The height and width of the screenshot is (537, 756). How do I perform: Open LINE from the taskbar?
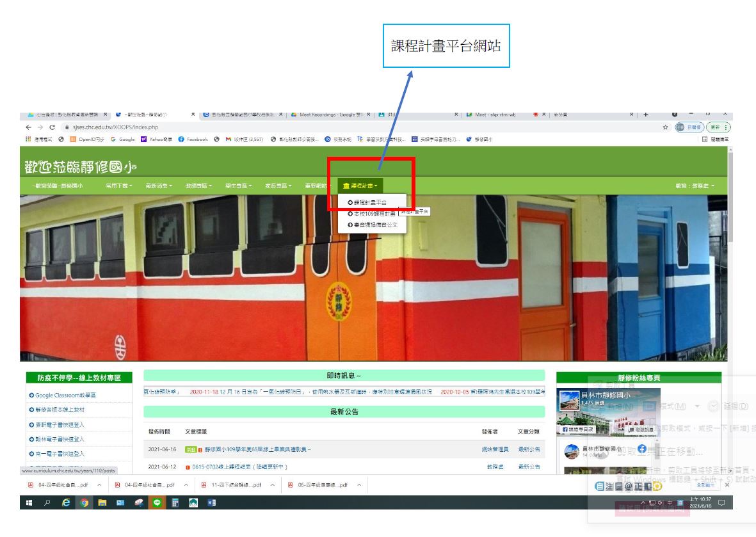[x=157, y=503]
